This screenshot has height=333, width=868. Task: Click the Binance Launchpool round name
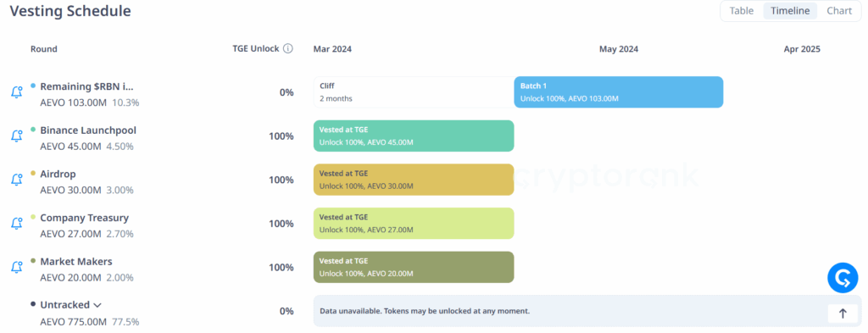(x=88, y=130)
